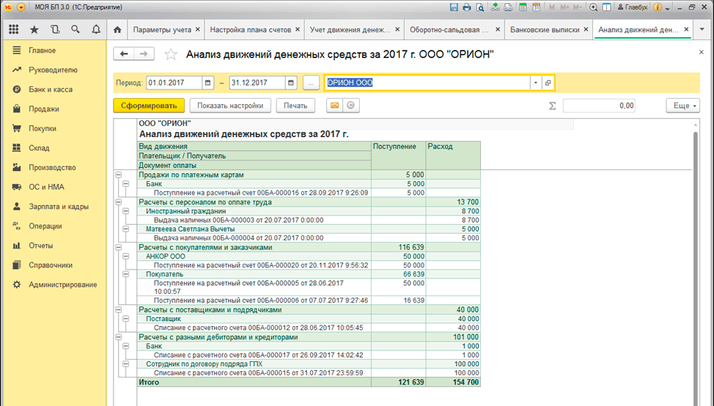
Task: Click the sum sigma icon
Action: click(553, 105)
